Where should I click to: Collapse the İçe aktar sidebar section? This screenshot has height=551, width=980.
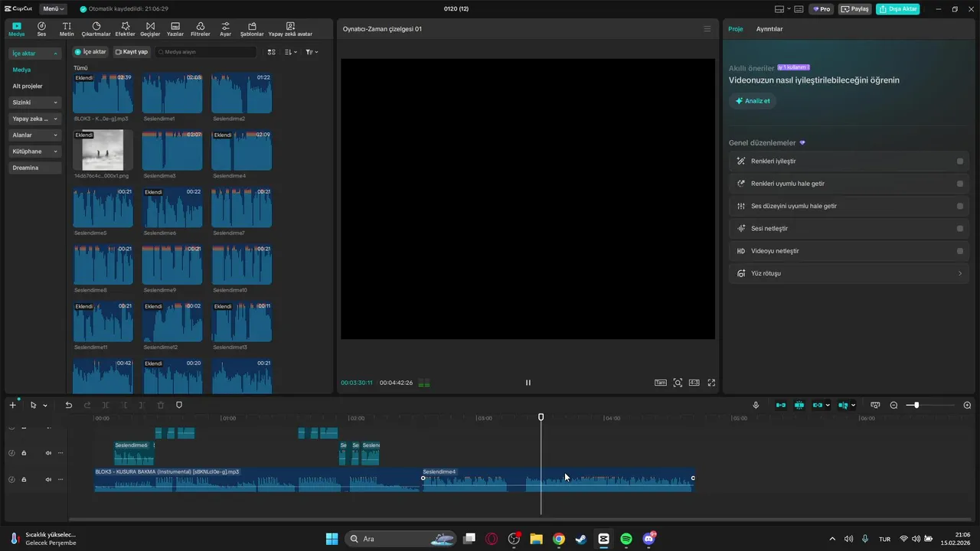(x=35, y=54)
